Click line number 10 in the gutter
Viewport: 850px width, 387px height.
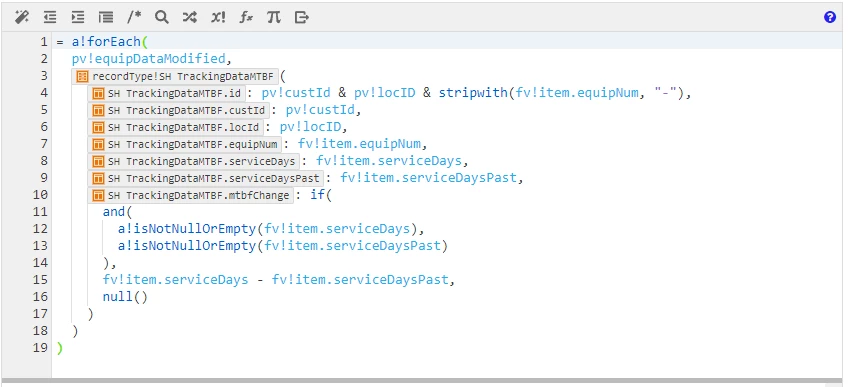40,195
